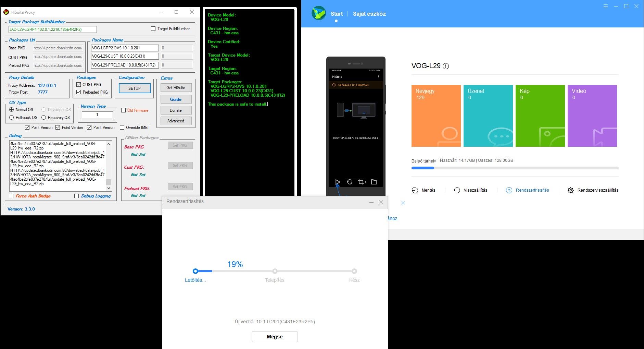The height and width of the screenshot is (349, 644).
Task: Open the folder icon under phone preview
Action: pyautogui.click(x=374, y=182)
